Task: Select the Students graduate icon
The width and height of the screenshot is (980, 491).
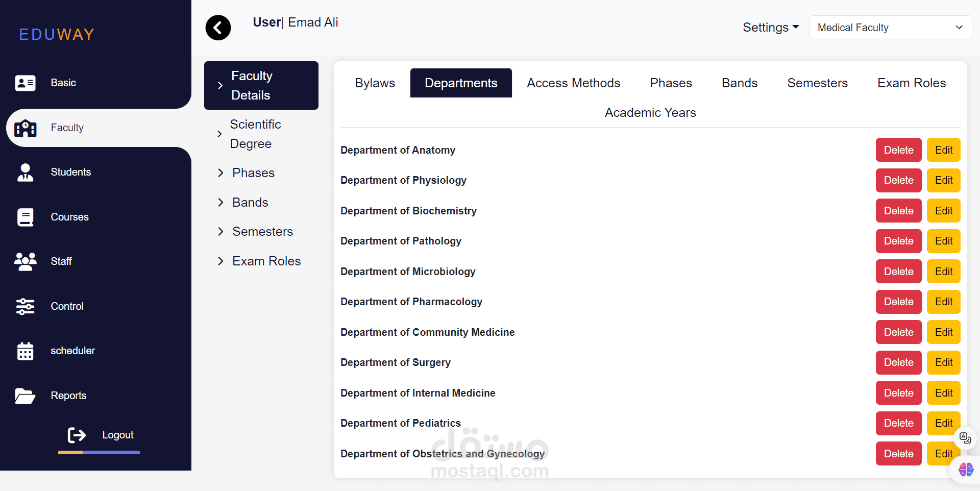Action: [25, 173]
